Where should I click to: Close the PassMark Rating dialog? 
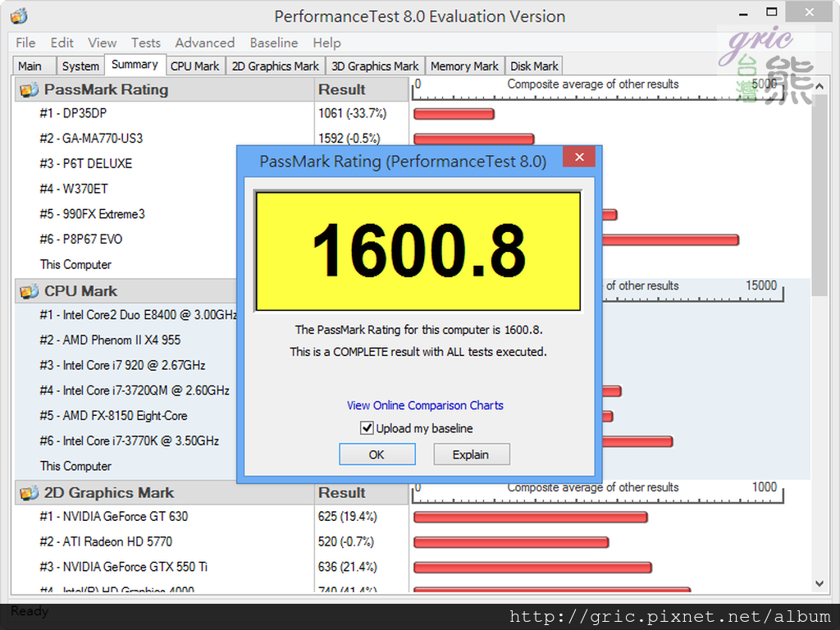coord(579,157)
